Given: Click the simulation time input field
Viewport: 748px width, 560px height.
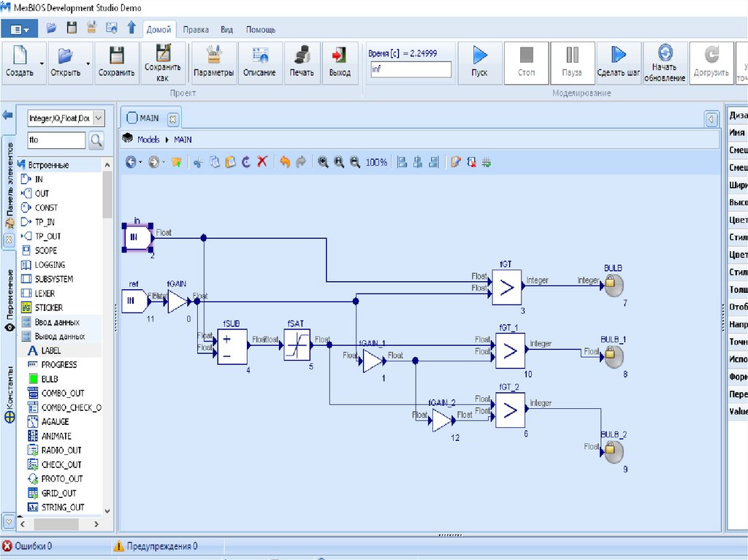Looking at the screenshot, I should [411, 69].
